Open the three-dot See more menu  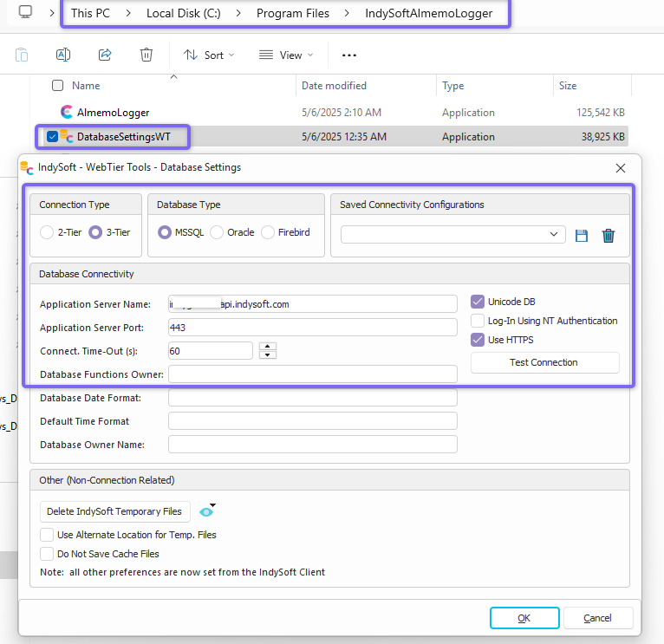tap(349, 55)
